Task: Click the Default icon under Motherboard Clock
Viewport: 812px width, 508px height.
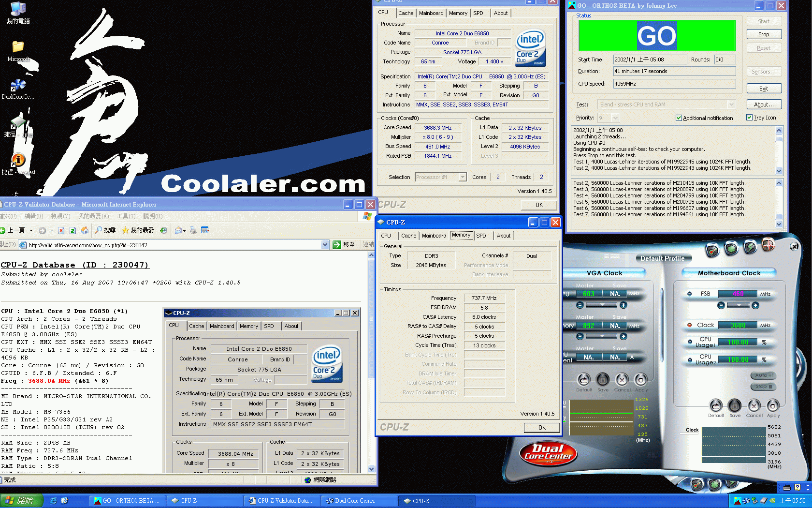Action: (x=716, y=405)
